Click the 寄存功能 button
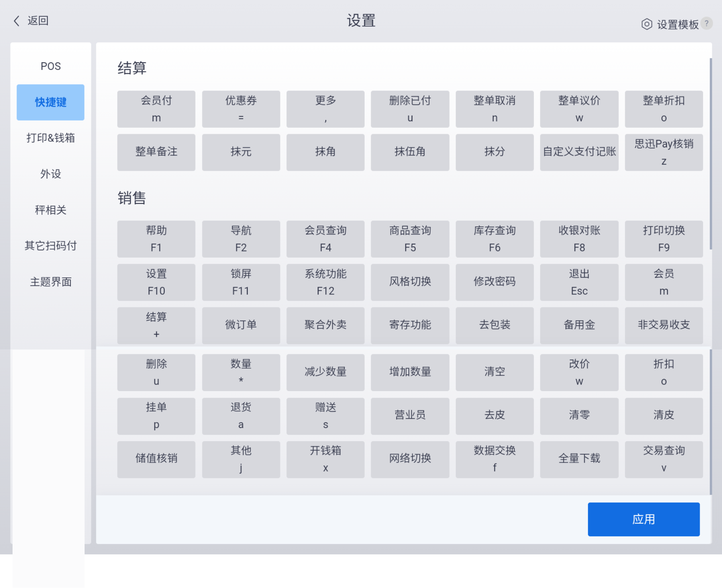722x588 pixels. [410, 326]
